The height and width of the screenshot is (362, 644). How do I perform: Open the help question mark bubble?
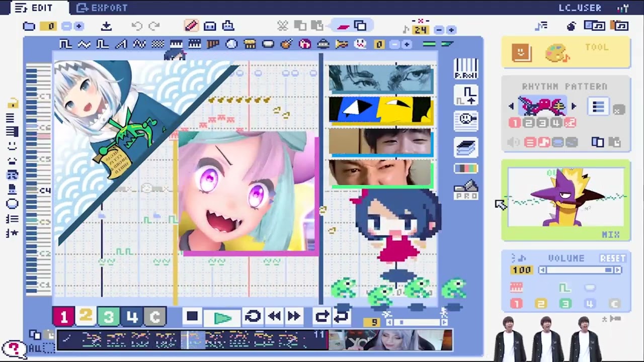coord(14,348)
